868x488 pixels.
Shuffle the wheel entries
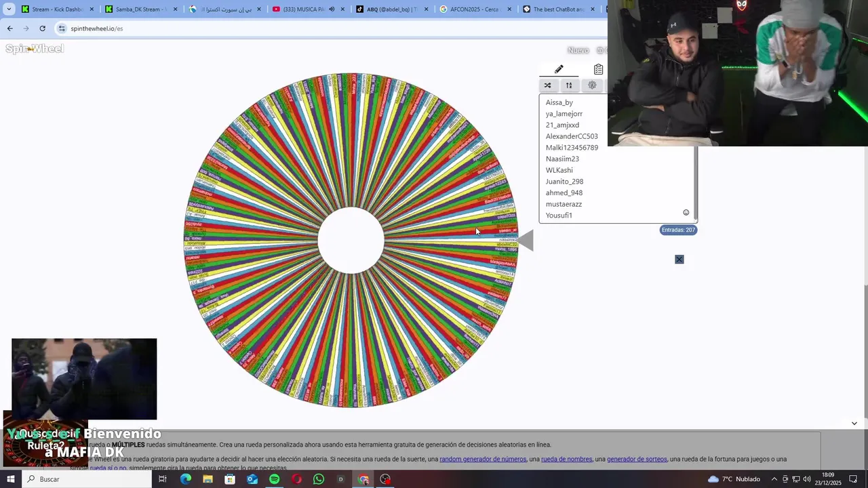click(x=547, y=85)
